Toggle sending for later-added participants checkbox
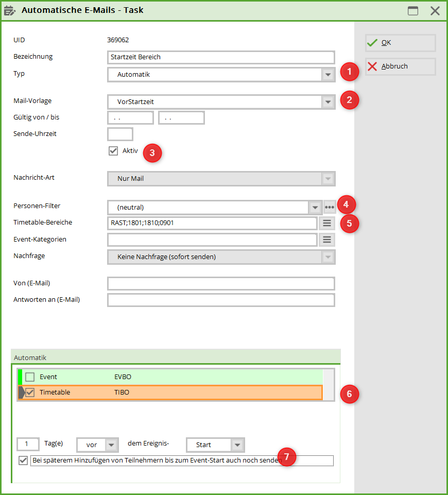This screenshot has width=448, height=495. 23,460
